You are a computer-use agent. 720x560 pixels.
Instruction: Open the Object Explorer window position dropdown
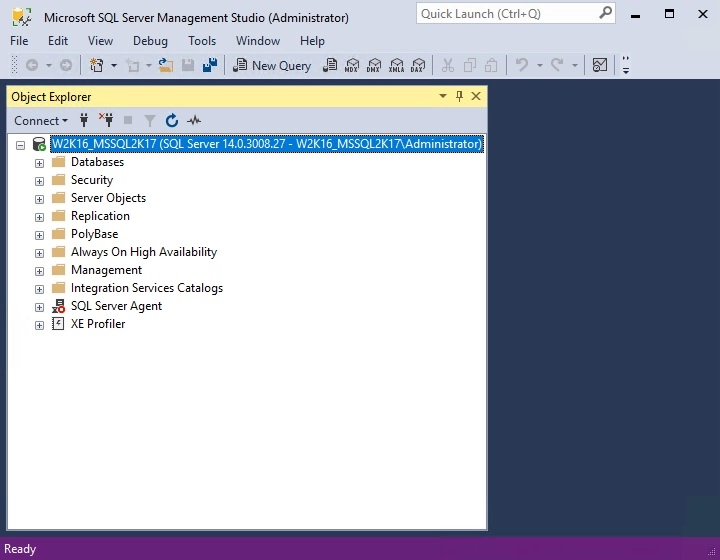443,96
